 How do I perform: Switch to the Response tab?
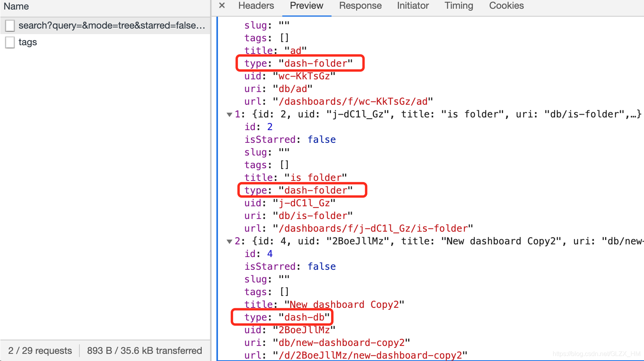coord(360,6)
